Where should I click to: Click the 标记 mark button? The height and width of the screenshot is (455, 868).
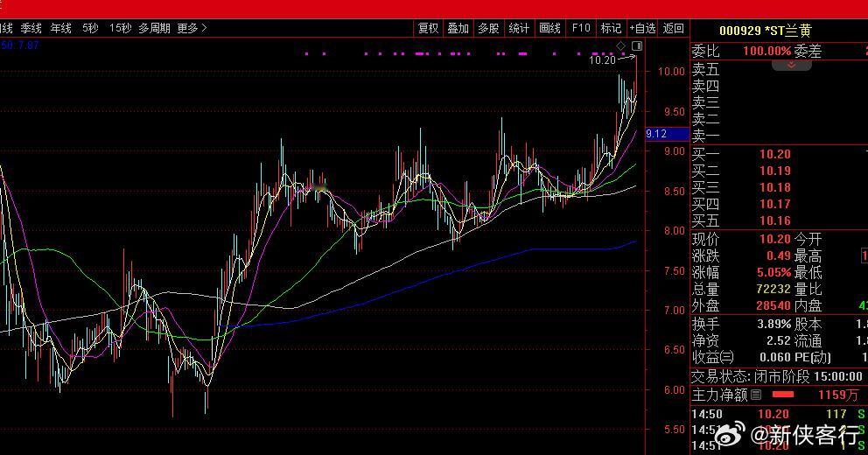pyautogui.click(x=611, y=28)
